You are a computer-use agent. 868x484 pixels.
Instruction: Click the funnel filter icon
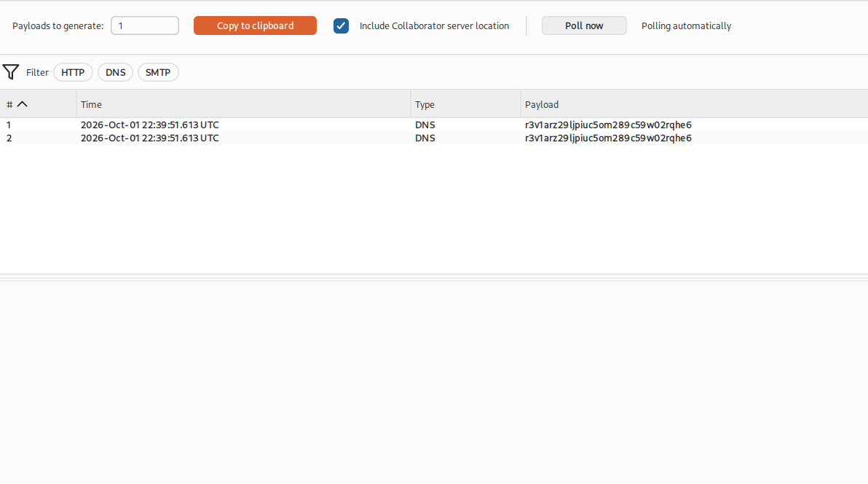point(10,72)
